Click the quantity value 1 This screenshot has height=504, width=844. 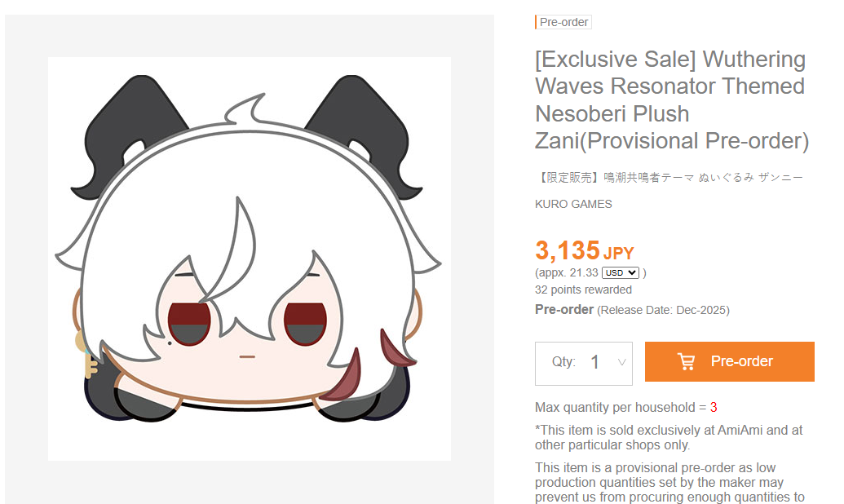(594, 362)
